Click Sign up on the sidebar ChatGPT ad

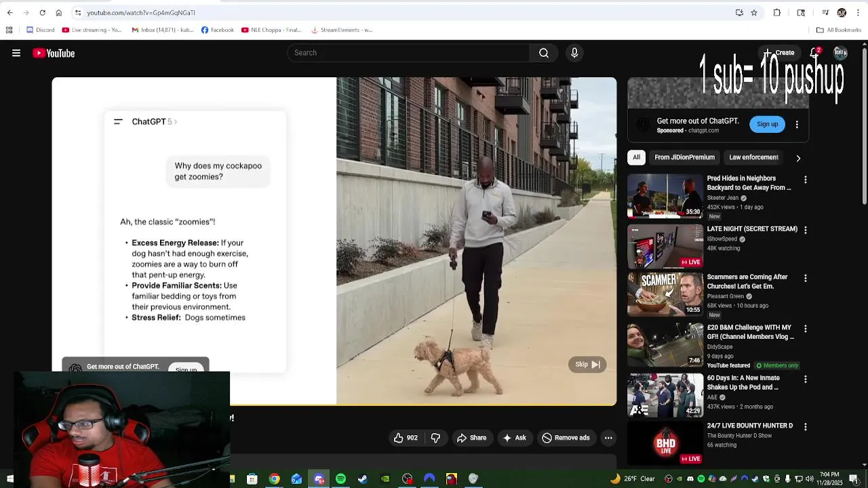point(767,124)
